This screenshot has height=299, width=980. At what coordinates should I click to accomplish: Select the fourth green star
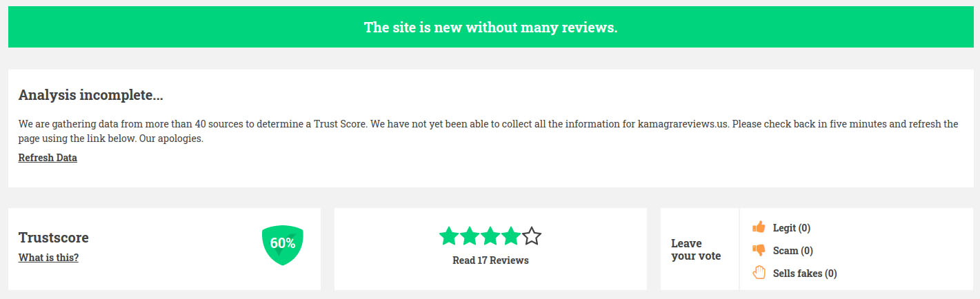coord(511,236)
